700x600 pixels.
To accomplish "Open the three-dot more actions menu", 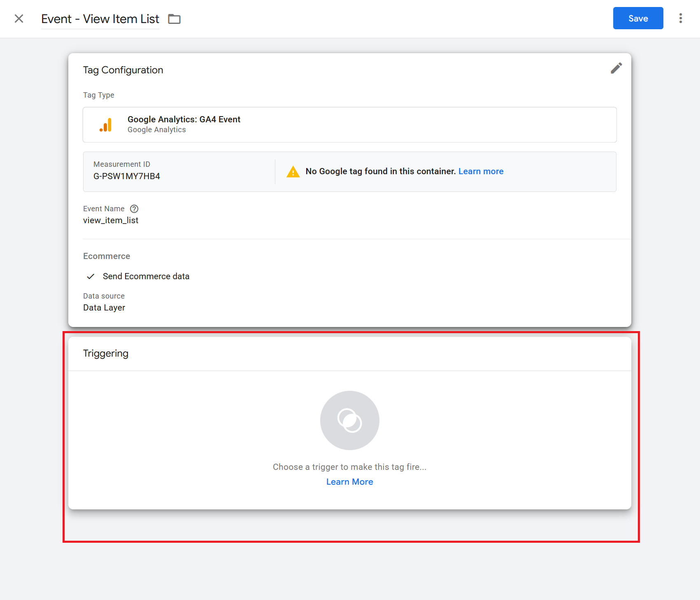I will click(x=681, y=18).
